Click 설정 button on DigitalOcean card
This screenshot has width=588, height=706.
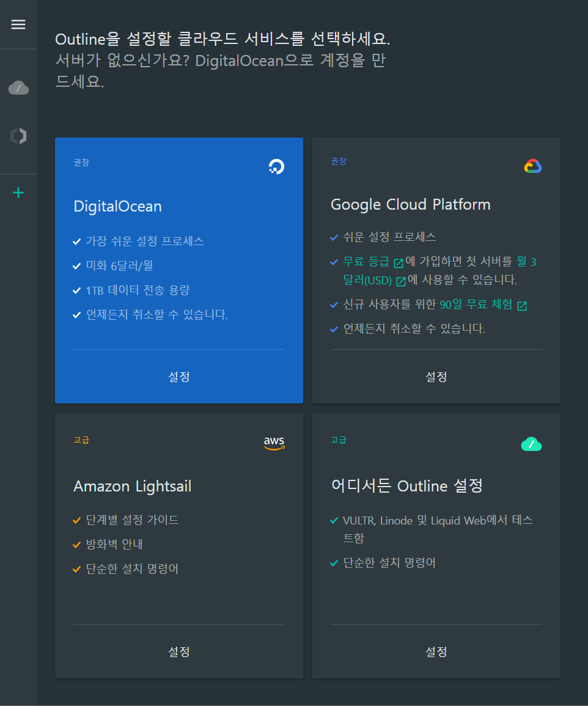point(178,377)
